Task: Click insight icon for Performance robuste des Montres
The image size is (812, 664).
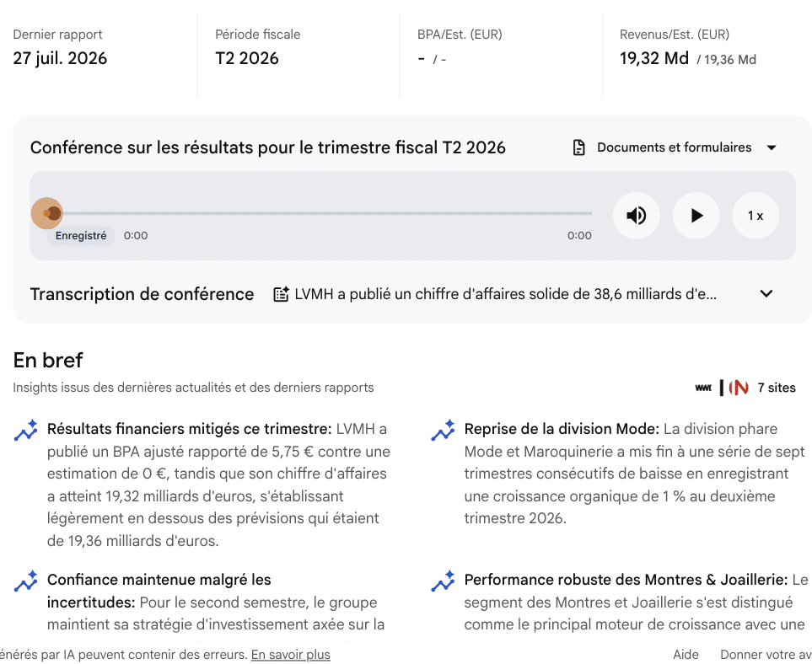Action: coord(443,581)
